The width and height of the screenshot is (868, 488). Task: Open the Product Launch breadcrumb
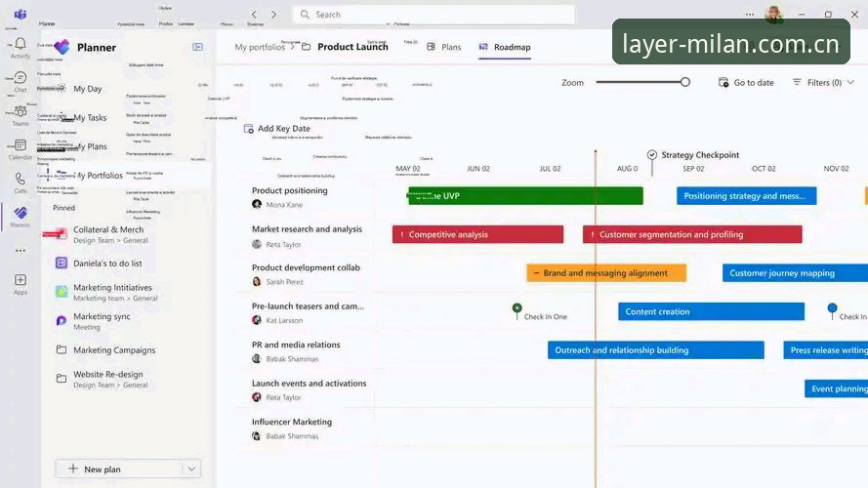coord(352,47)
